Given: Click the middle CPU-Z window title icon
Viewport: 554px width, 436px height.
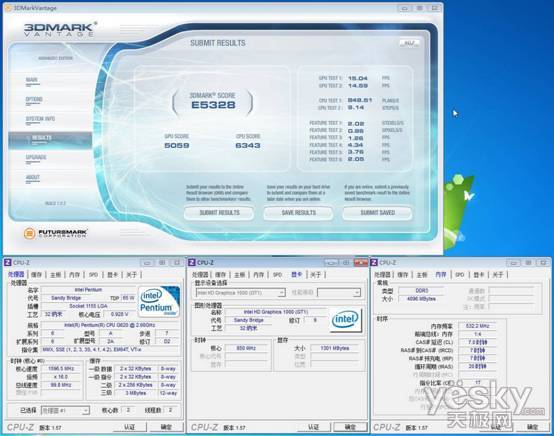Looking at the screenshot, I should [191, 263].
